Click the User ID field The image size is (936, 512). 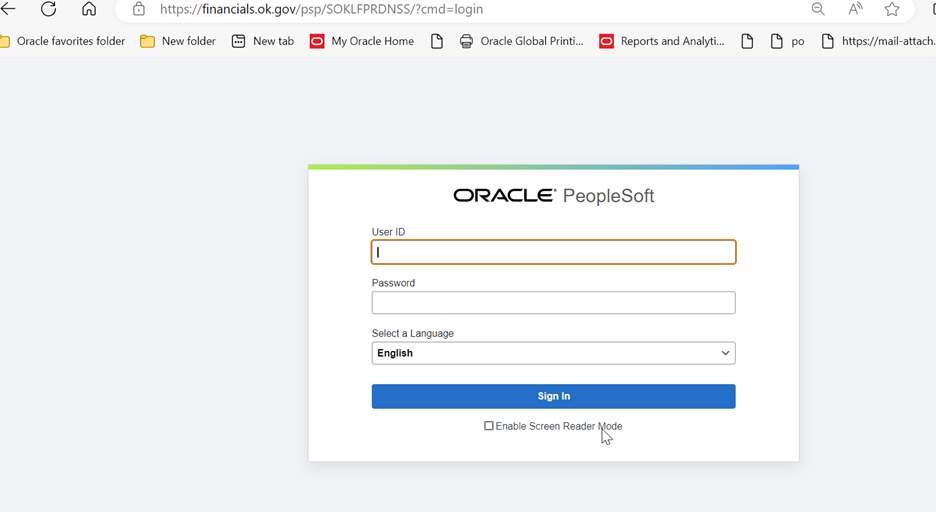[x=553, y=252]
